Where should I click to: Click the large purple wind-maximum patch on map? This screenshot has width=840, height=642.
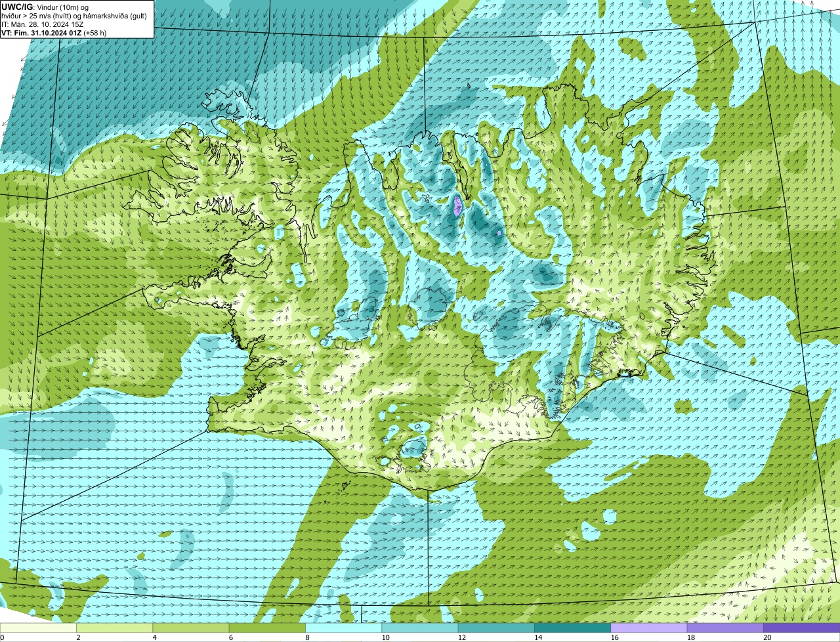tap(457, 206)
